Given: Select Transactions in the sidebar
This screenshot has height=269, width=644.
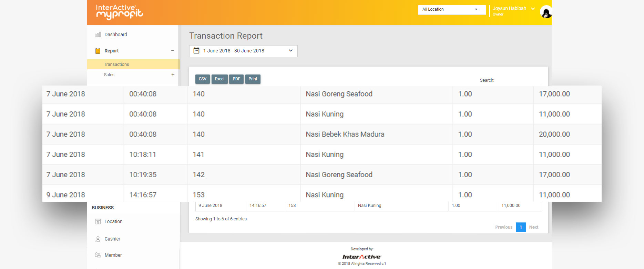Looking at the screenshot, I should coord(116,64).
